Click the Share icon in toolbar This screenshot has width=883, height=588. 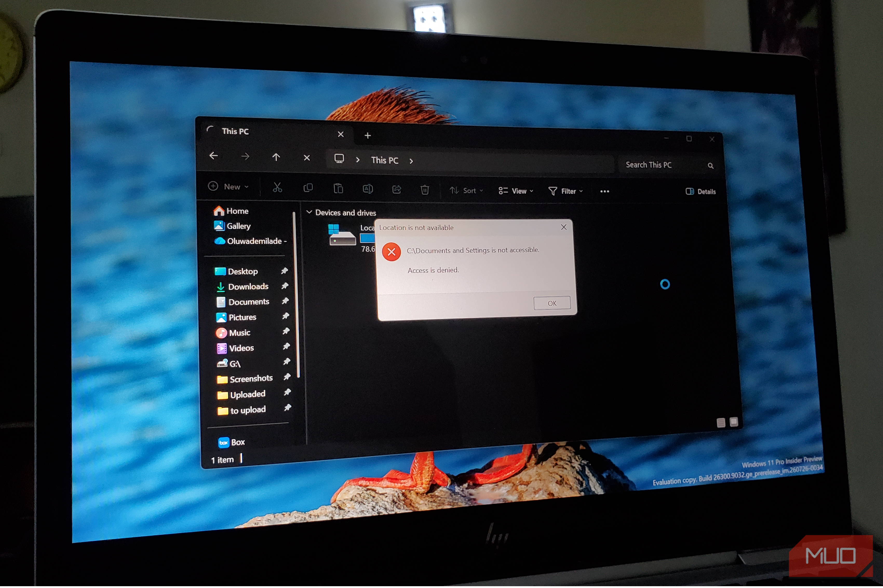pos(396,190)
